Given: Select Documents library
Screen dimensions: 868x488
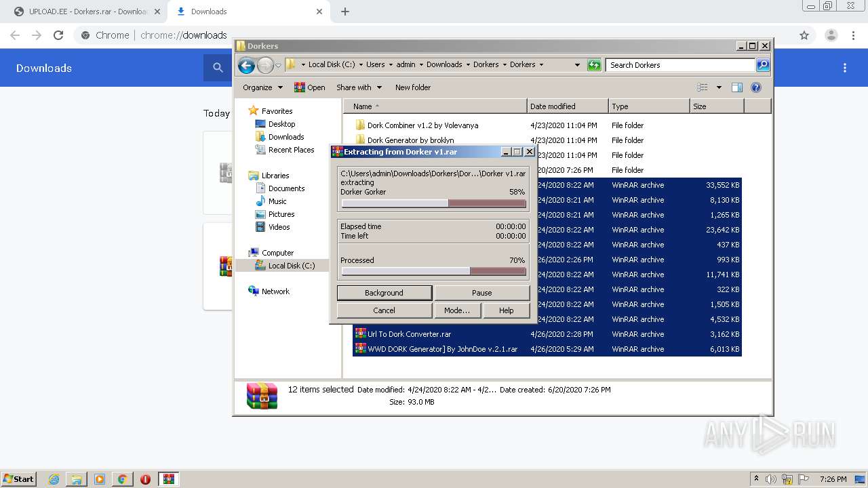Looking at the screenshot, I should coord(280,188).
